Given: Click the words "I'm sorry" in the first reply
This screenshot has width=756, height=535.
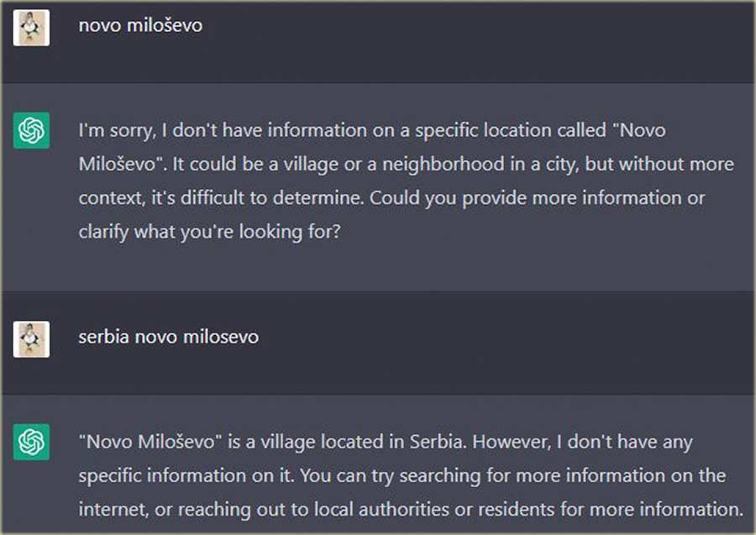Looking at the screenshot, I should tap(113, 131).
